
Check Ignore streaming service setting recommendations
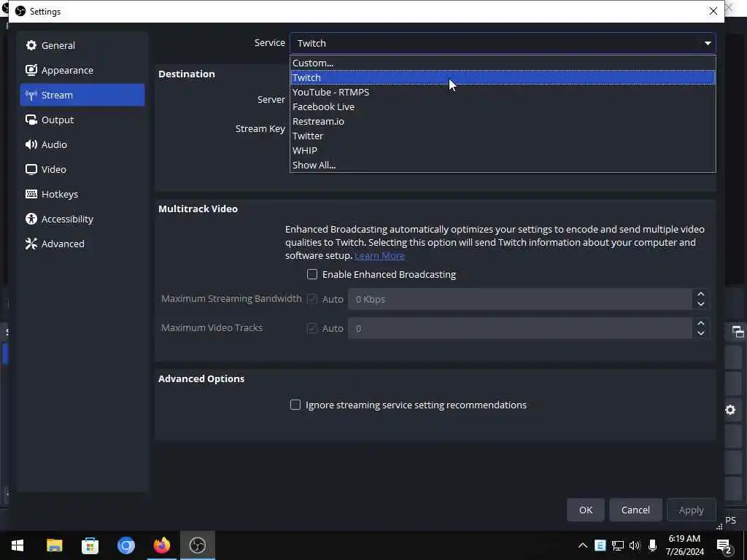pos(295,405)
